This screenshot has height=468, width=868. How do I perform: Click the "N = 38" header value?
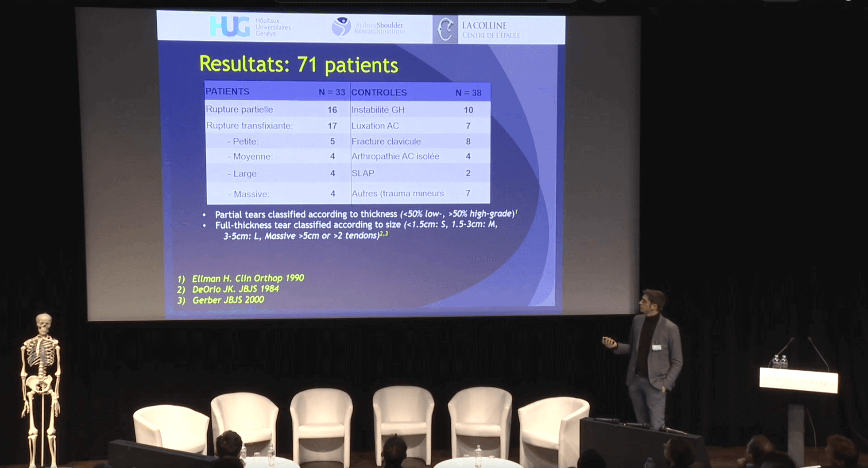point(468,93)
